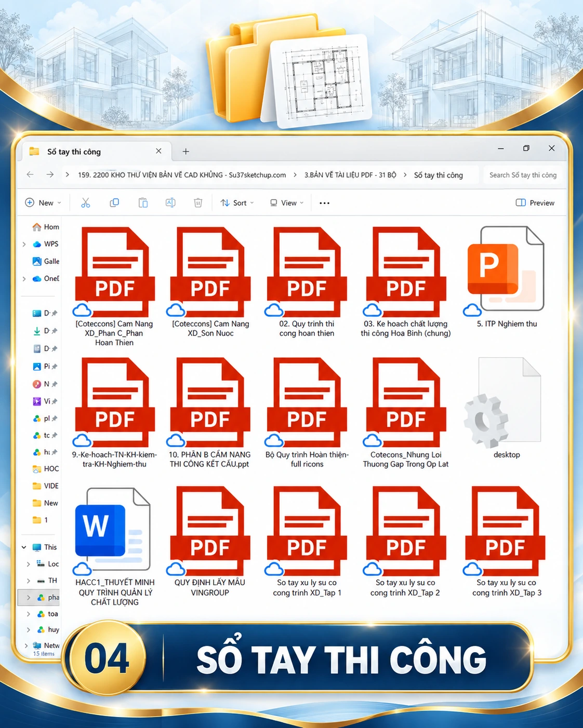The image size is (583, 728).
Task: Click the Search Sổ tay thi công box
Action: [x=523, y=175]
